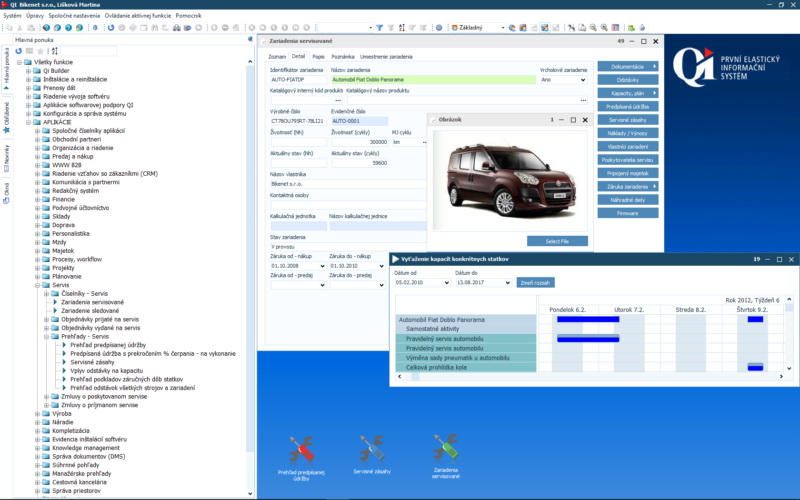Select Celková prohlídka kola row
800x500 pixels.
point(466,367)
